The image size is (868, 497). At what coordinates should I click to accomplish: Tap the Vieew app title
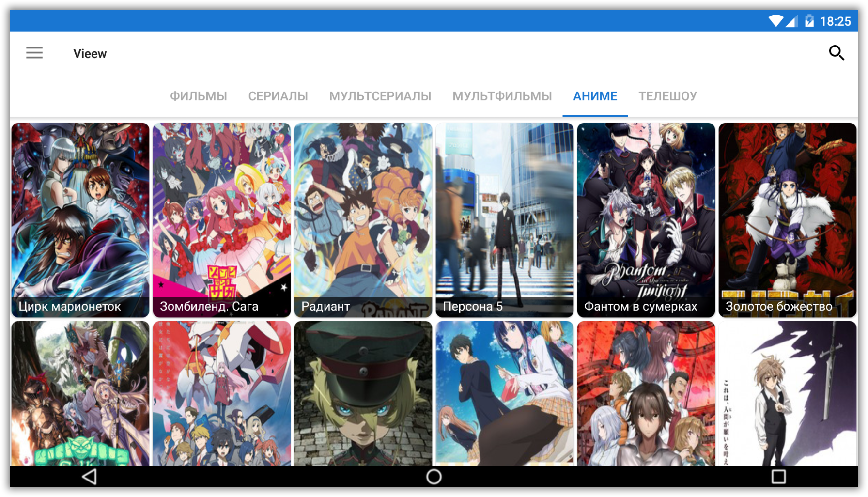pos(90,53)
